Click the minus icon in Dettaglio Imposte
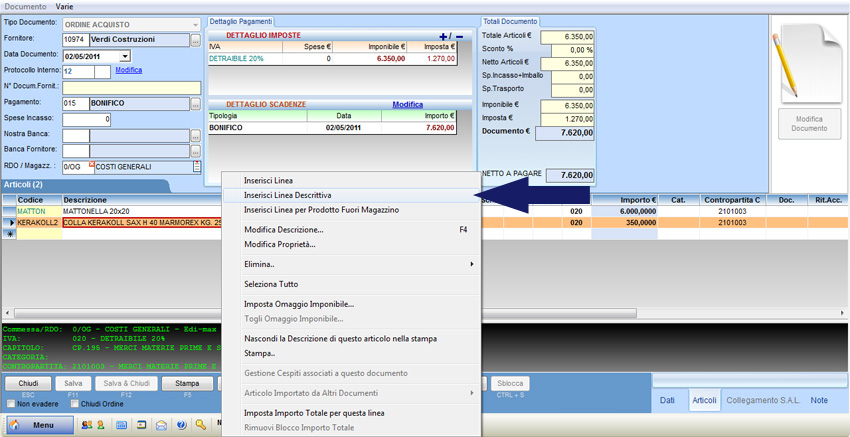Screen dimensions: 850x437 (459, 36)
